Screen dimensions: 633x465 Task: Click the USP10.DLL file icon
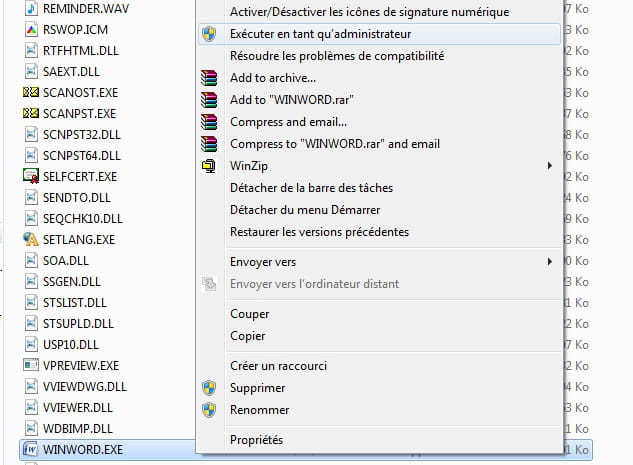[x=31, y=344]
